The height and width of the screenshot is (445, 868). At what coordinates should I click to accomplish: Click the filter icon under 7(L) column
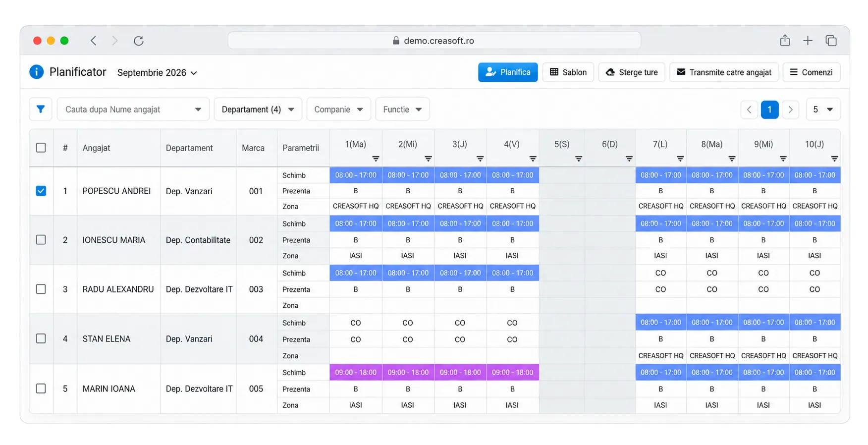coord(680,159)
